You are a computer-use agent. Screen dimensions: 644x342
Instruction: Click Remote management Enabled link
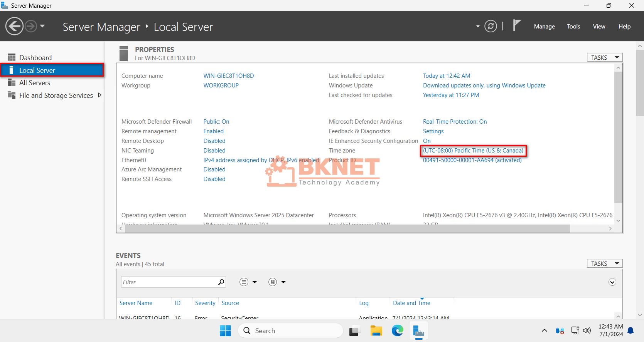point(214,131)
